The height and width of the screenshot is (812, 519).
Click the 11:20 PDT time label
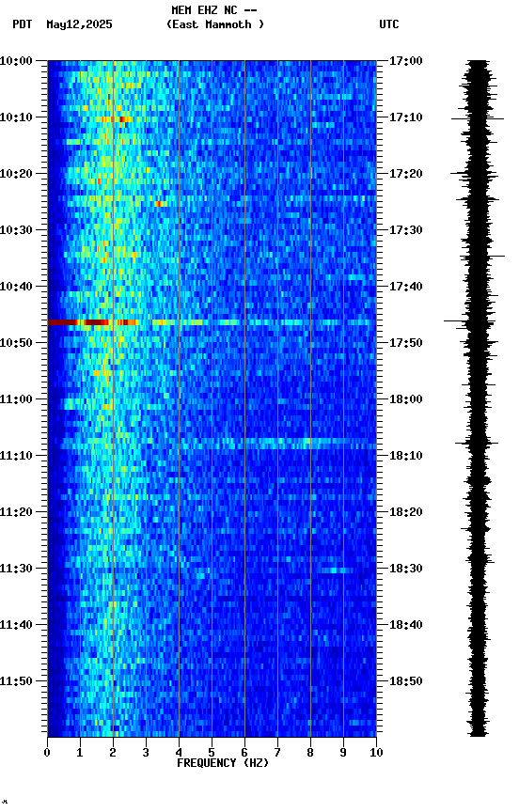16,512
